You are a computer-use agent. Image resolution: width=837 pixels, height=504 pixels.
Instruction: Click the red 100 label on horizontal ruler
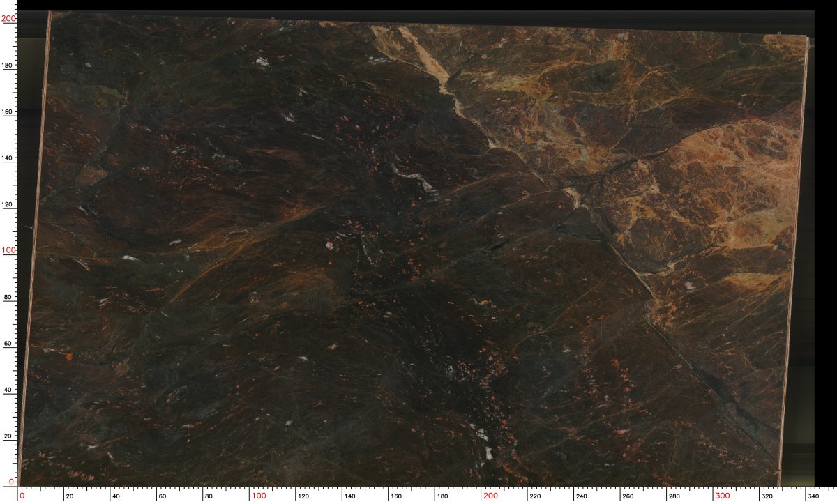[259, 496]
